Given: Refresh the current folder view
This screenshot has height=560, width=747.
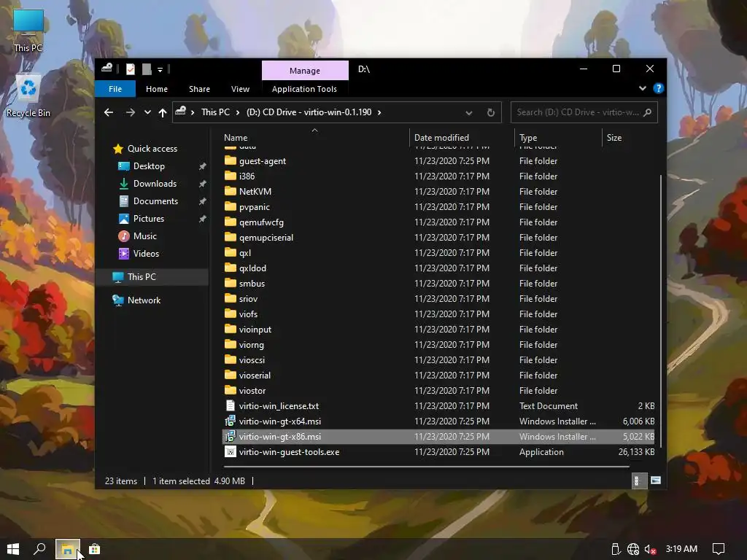Looking at the screenshot, I should pos(491,113).
